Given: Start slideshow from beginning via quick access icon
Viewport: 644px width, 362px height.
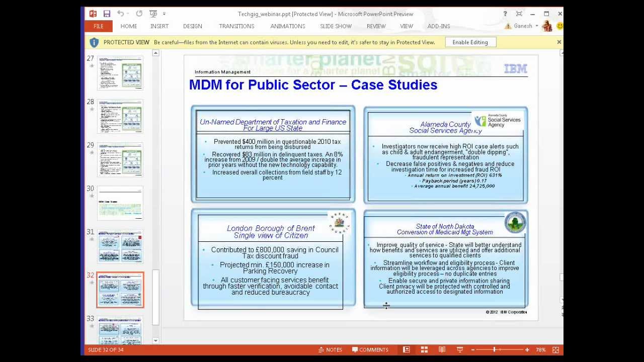Looking at the screenshot, I should 153,14.
